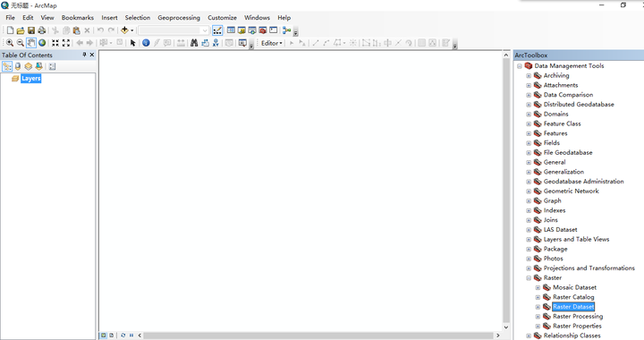644x340 pixels.
Task: Collapse the Raster toolset
Action: point(529,278)
